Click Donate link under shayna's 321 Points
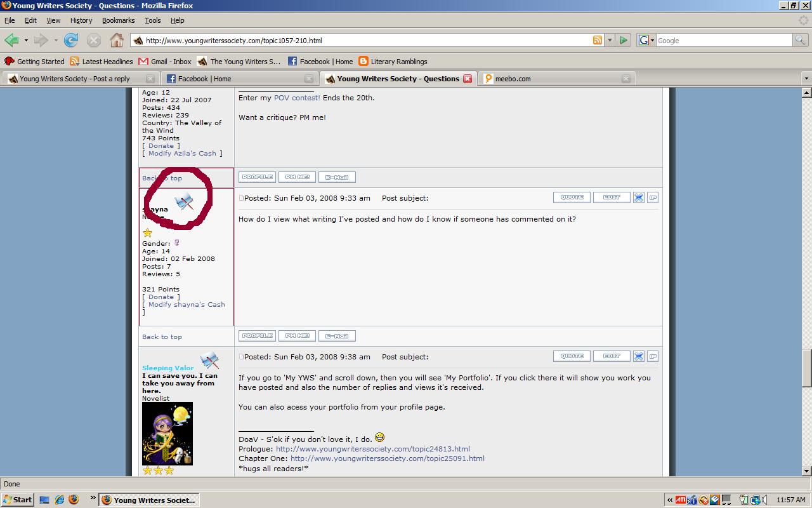Viewport: 812px width, 508px height. tap(161, 297)
